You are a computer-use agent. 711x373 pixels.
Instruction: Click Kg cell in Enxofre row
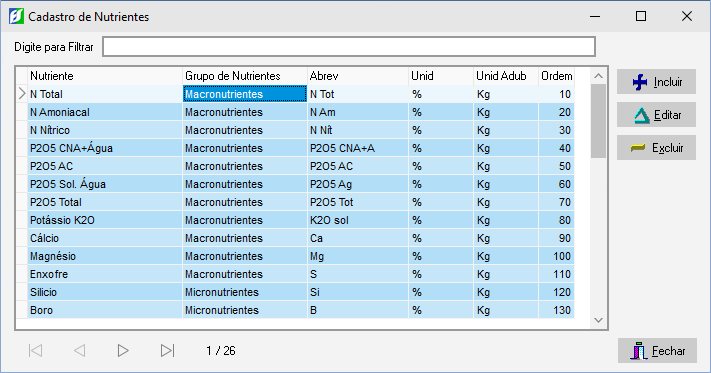pyautogui.click(x=506, y=274)
